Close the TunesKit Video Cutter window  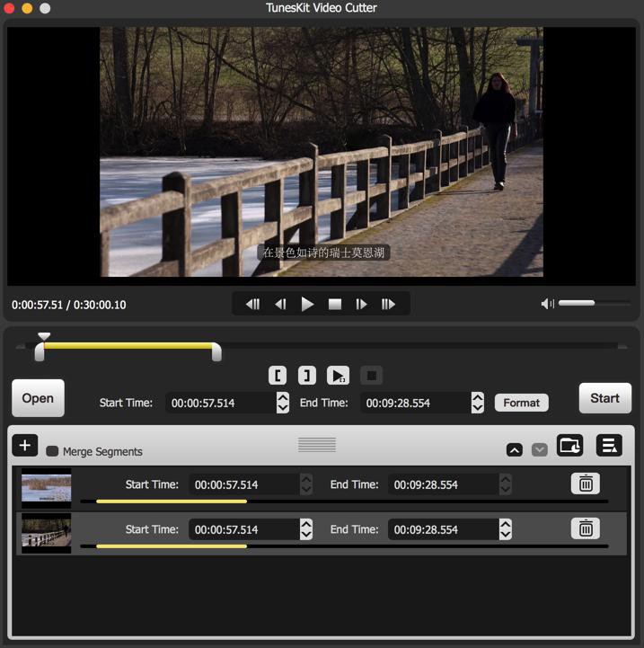(9, 8)
